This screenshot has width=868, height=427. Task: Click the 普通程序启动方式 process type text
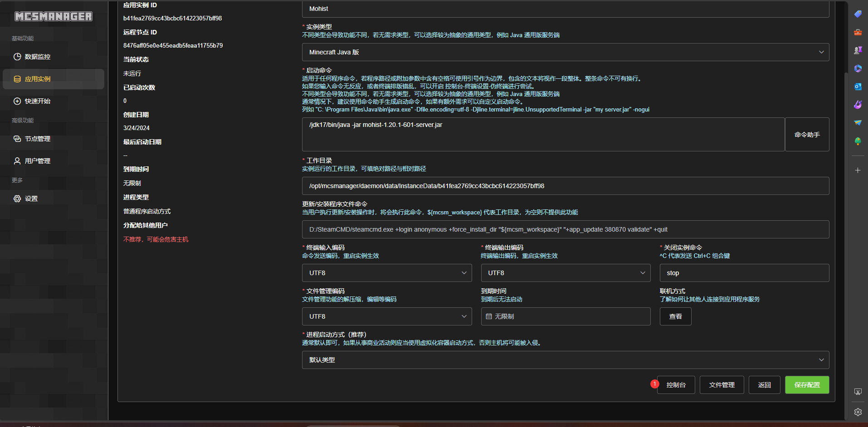[x=147, y=211]
